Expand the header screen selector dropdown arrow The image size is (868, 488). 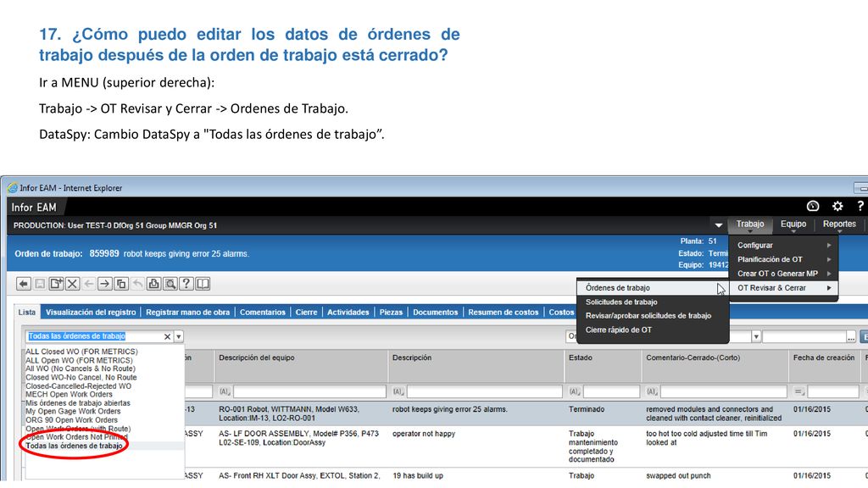719,225
